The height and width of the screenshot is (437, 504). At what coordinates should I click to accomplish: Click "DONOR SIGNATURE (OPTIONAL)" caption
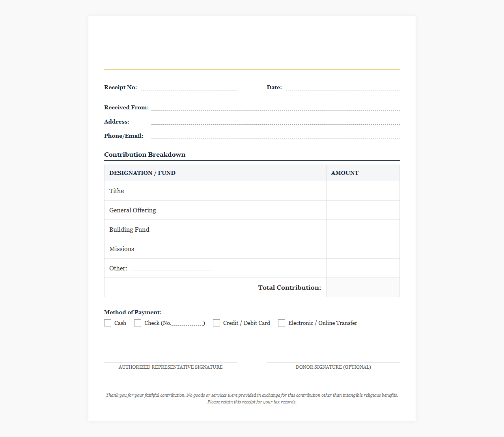333,367
